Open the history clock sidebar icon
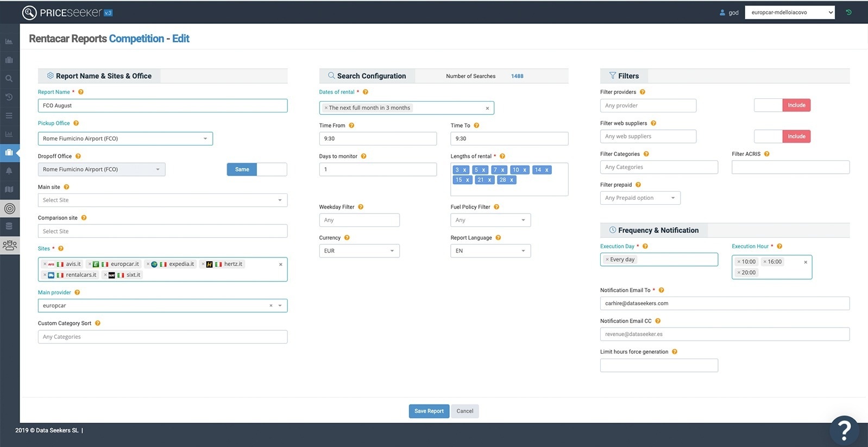 tap(9, 97)
